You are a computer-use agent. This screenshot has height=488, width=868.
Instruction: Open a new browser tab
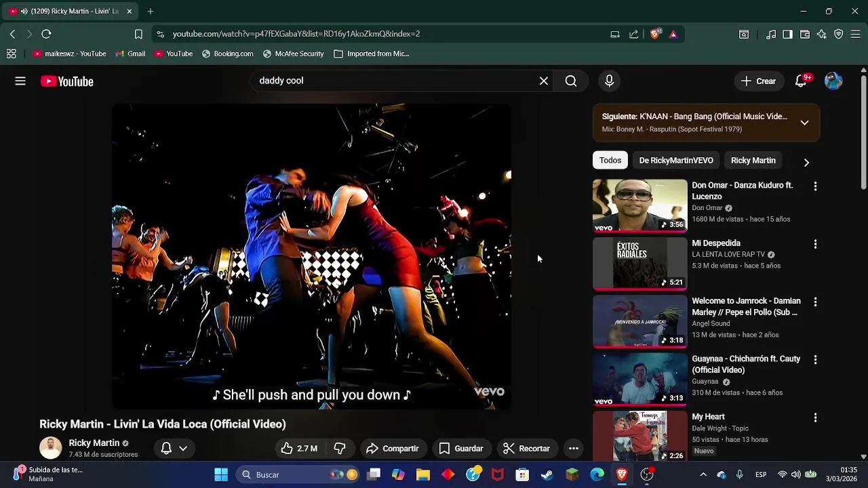pos(151,11)
